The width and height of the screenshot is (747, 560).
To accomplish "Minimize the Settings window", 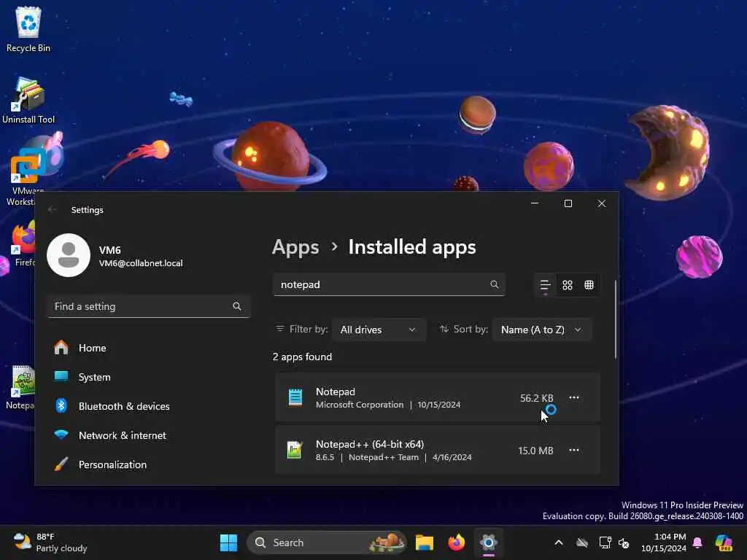I will coord(535,203).
